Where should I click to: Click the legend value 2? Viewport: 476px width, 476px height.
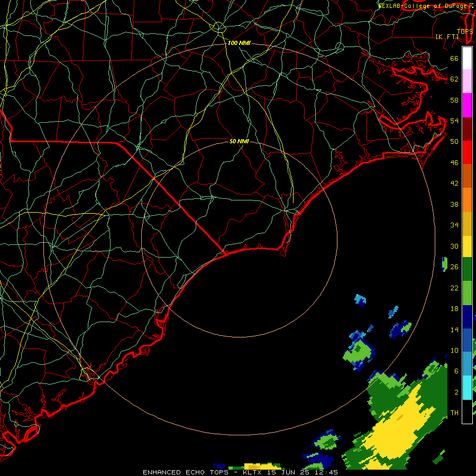[456, 392]
